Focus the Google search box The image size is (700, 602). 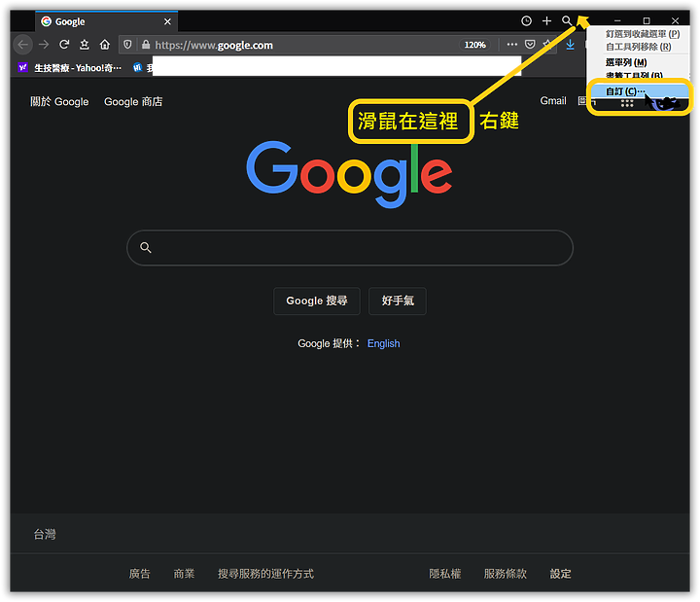tap(350, 248)
